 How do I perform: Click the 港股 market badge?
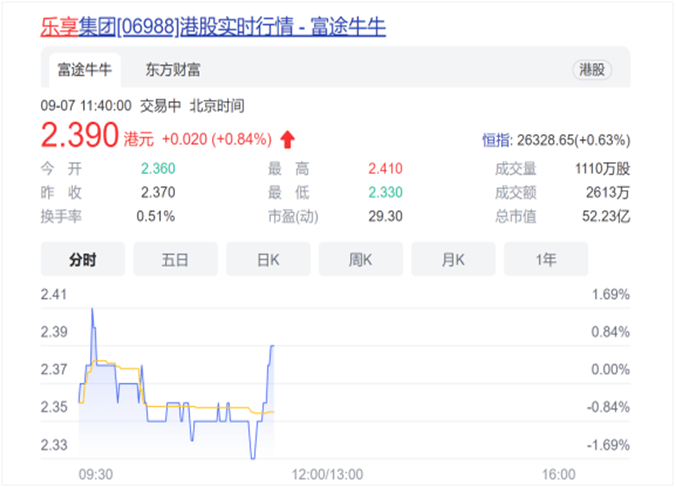coord(592,70)
